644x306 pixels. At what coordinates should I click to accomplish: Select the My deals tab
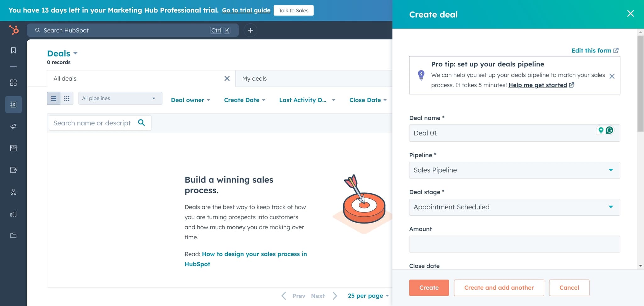point(254,79)
